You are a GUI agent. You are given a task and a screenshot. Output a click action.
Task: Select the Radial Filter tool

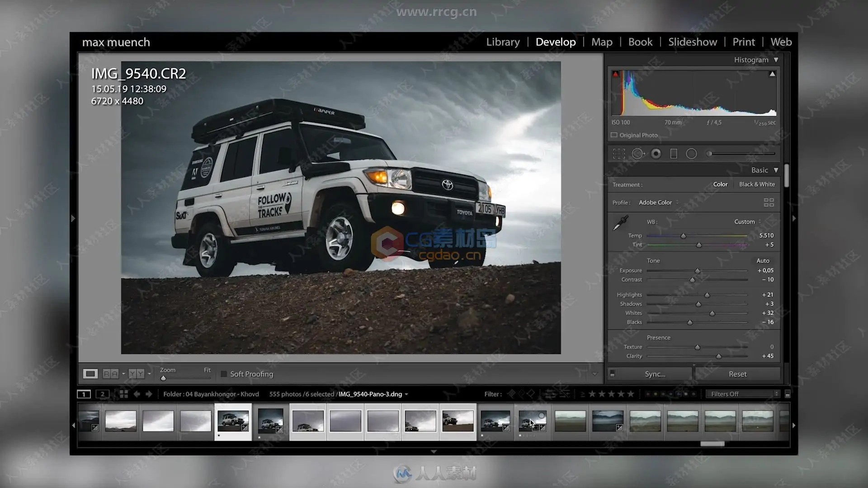pyautogui.click(x=691, y=154)
